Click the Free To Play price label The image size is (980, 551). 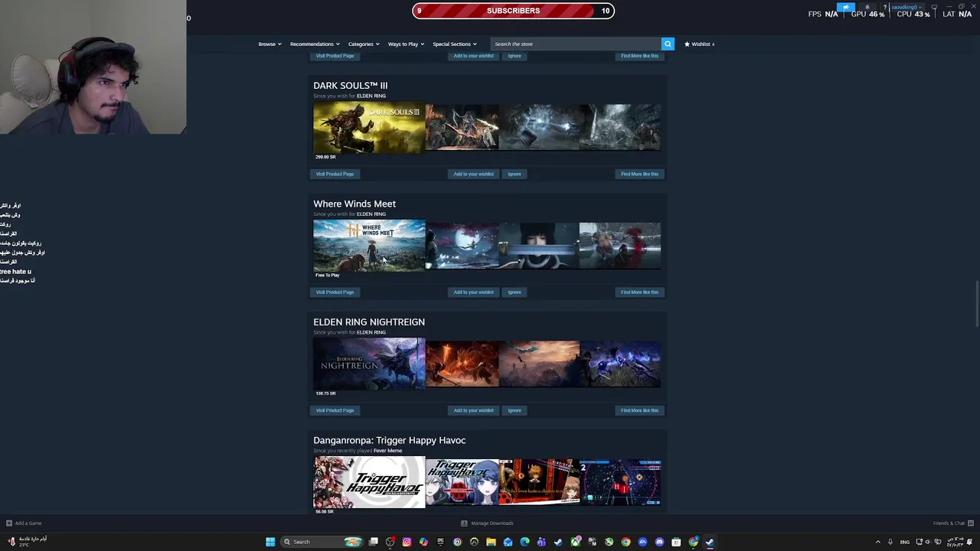click(327, 275)
